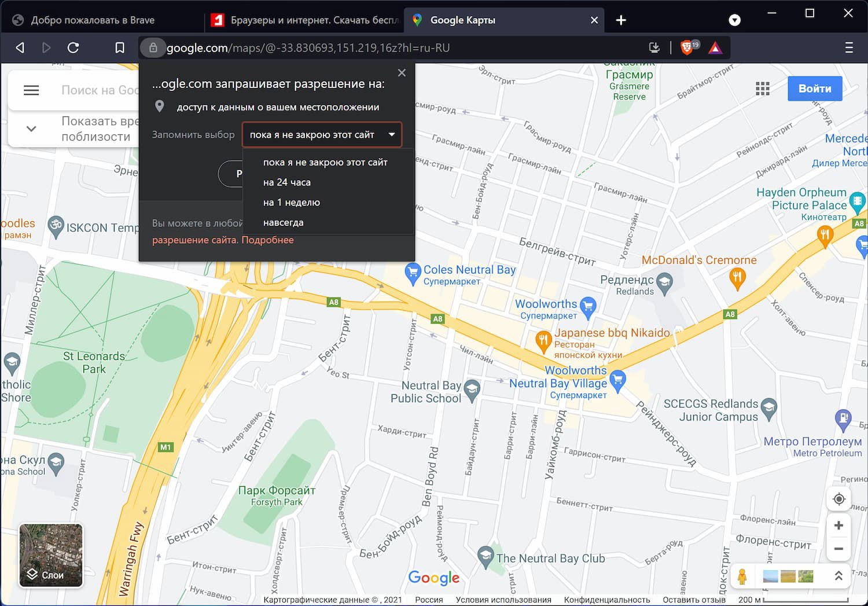Select the Woolworths Neutral Bay Village pin
The width and height of the screenshot is (868, 606).
pyautogui.click(x=618, y=380)
